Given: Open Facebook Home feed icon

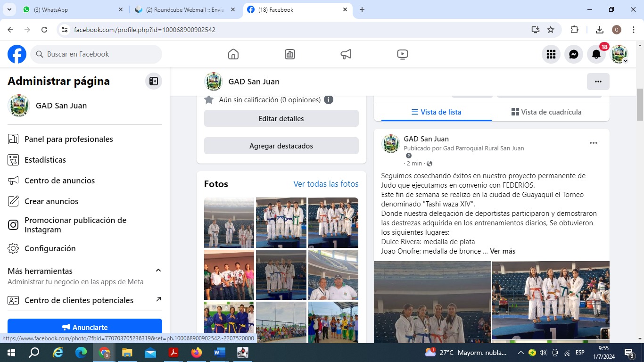Looking at the screenshot, I should click(x=233, y=54).
